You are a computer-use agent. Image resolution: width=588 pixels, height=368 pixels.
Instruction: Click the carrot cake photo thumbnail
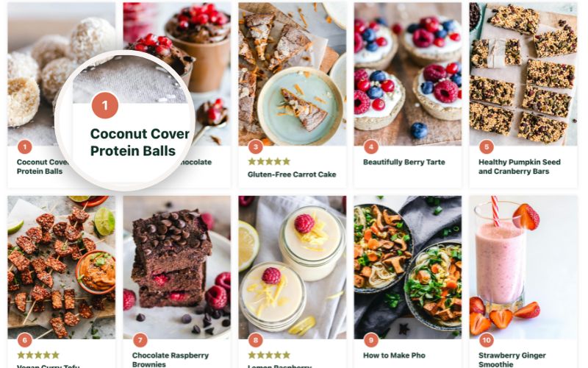pyautogui.click(x=293, y=74)
